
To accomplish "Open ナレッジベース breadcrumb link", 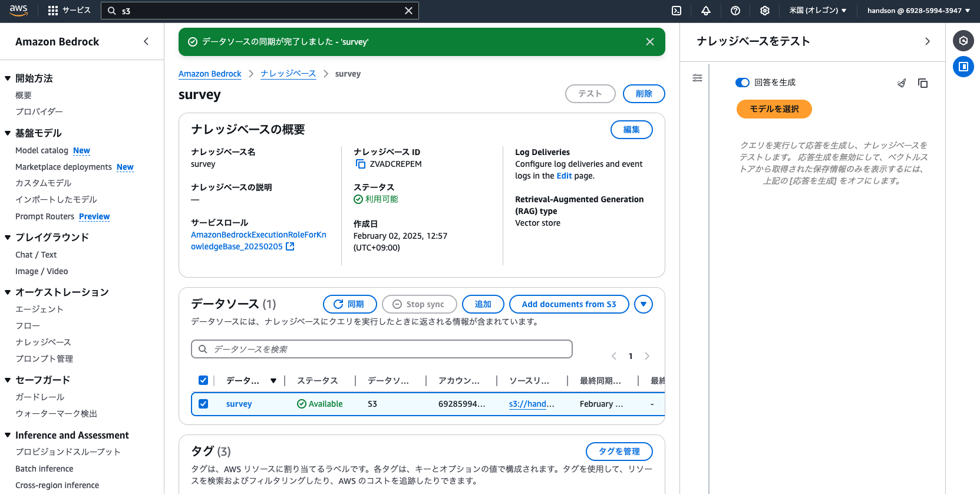I will (x=288, y=74).
